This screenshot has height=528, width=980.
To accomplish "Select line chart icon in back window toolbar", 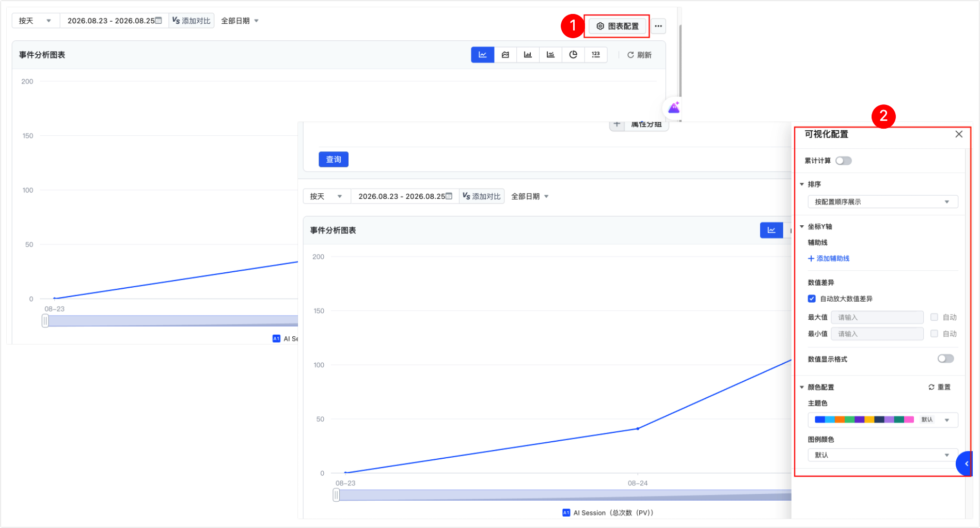I will (x=482, y=55).
